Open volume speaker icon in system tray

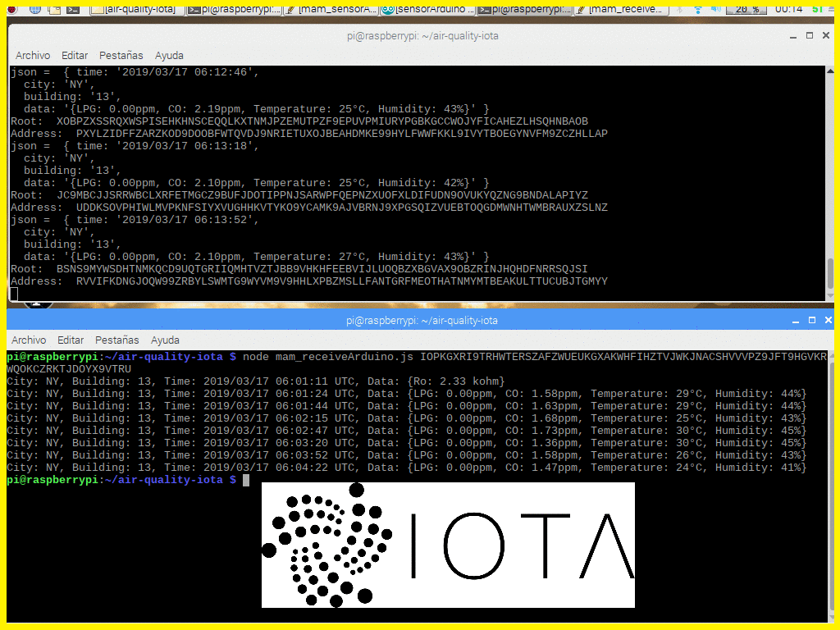click(715, 9)
